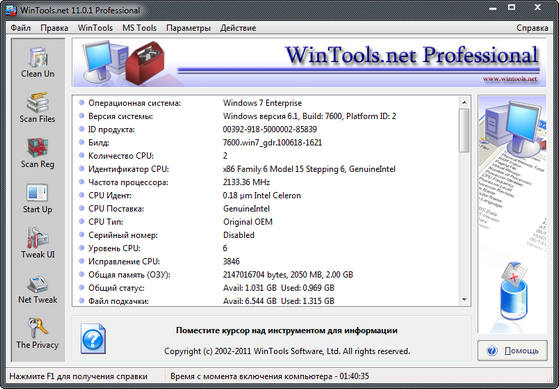Image resolution: width=559 pixels, height=389 pixels.
Task: Open The Privacy tool
Action: 37,333
